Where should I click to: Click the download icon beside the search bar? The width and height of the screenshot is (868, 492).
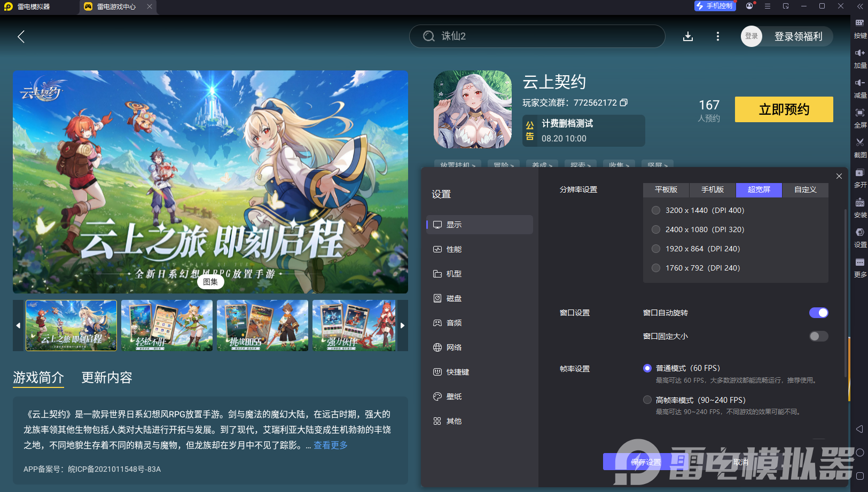(688, 36)
